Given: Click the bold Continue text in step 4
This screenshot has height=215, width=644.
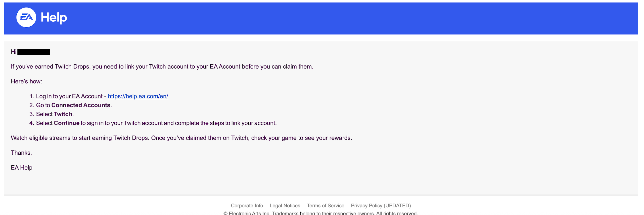Looking at the screenshot, I should (66, 123).
